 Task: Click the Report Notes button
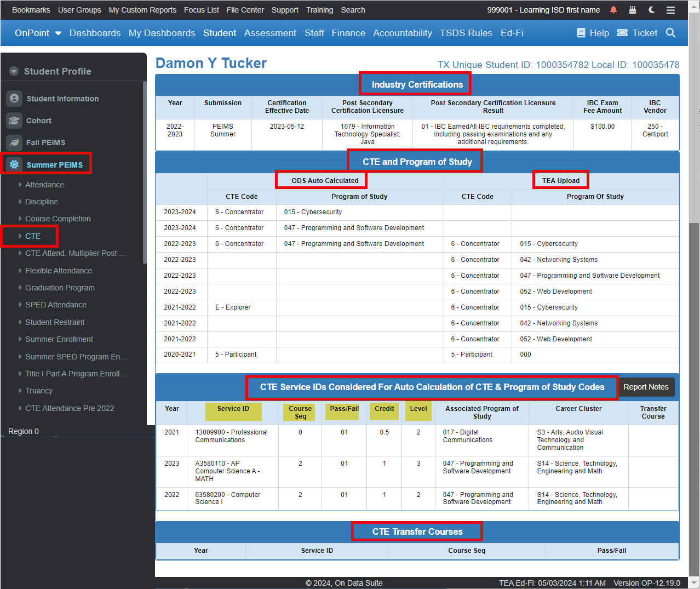[x=646, y=387]
